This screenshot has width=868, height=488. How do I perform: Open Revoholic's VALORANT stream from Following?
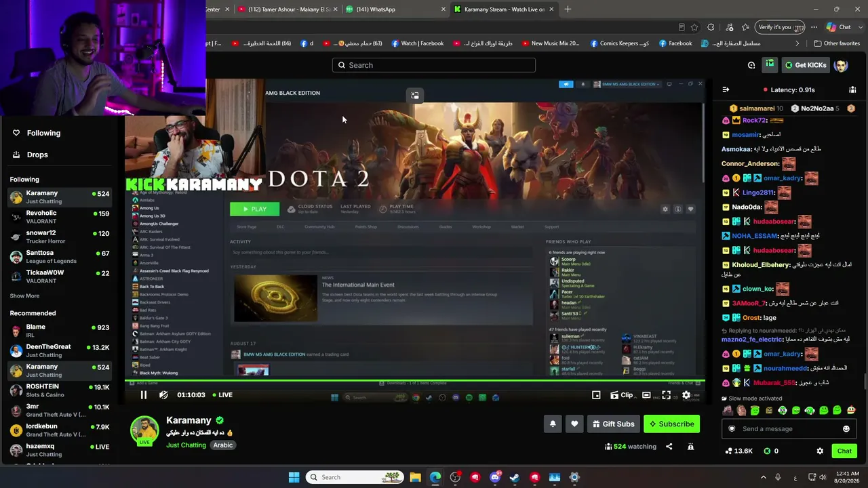coord(60,217)
